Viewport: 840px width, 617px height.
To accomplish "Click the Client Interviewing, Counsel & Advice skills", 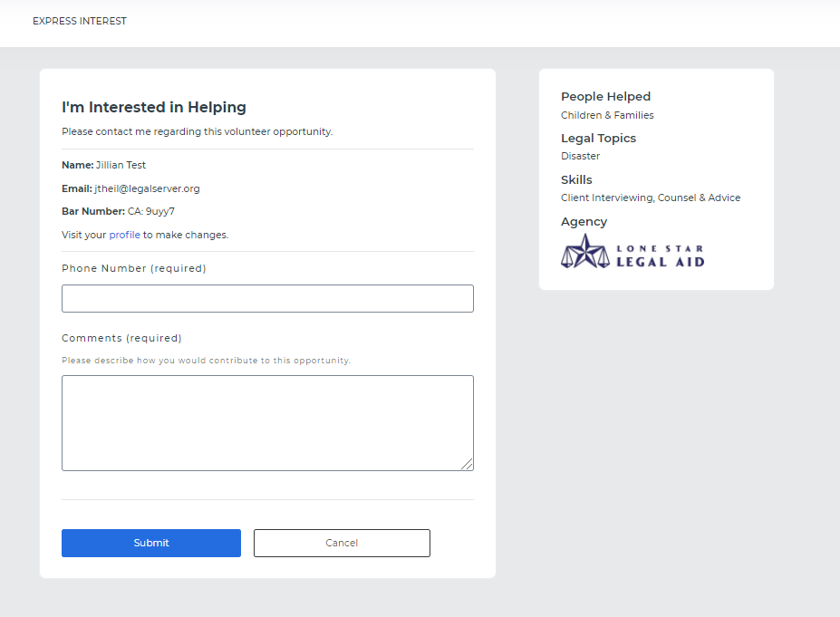I will [651, 198].
